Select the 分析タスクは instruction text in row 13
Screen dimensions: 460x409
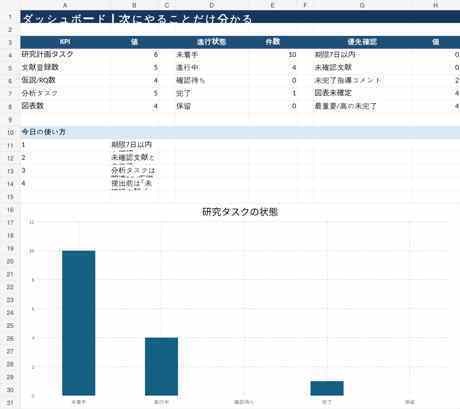pyautogui.click(x=133, y=170)
